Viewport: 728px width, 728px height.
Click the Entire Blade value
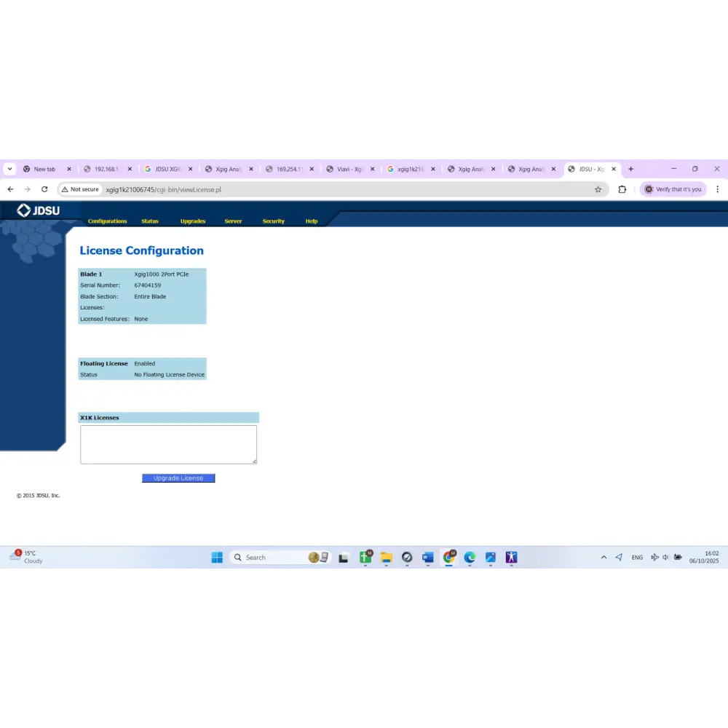click(x=150, y=297)
